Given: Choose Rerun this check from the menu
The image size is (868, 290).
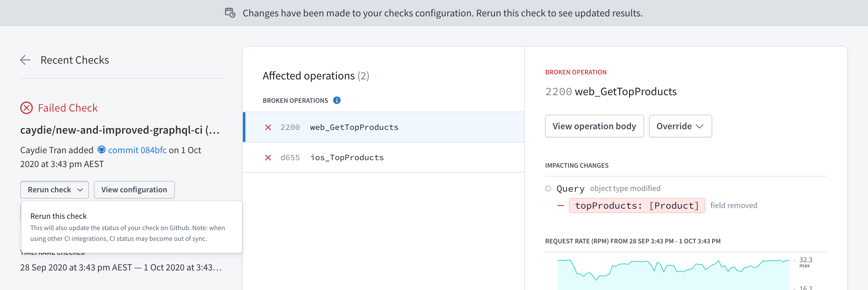Looking at the screenshot, I should (58, 216).
